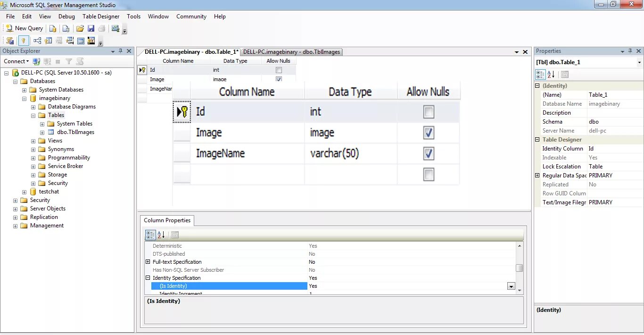Pin the Object Explorer panel
The height and width of the screenshot is (335, 644).
[x=120, y=51]
